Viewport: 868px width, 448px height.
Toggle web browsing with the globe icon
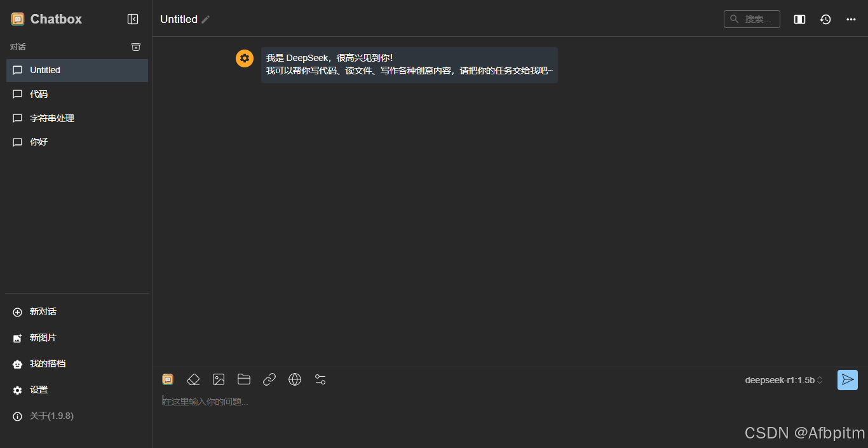tap(295, 379)
